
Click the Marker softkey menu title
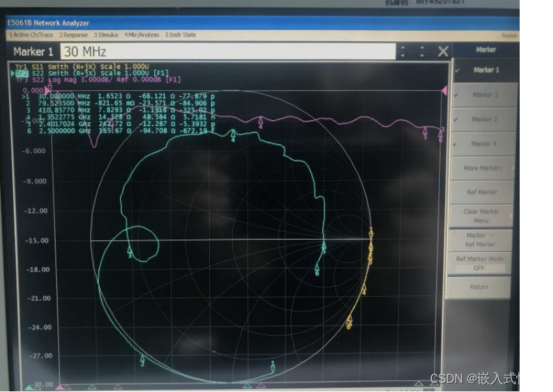[x=486, y=50]
